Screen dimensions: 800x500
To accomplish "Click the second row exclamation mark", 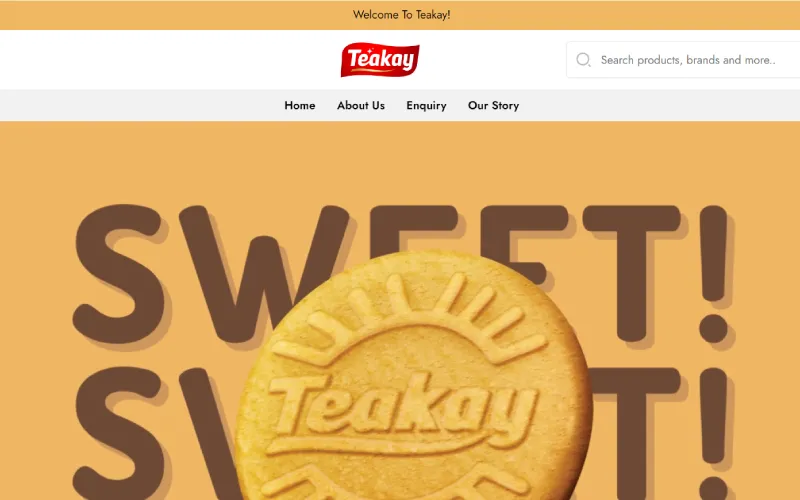I will click(x=713, y=434).
